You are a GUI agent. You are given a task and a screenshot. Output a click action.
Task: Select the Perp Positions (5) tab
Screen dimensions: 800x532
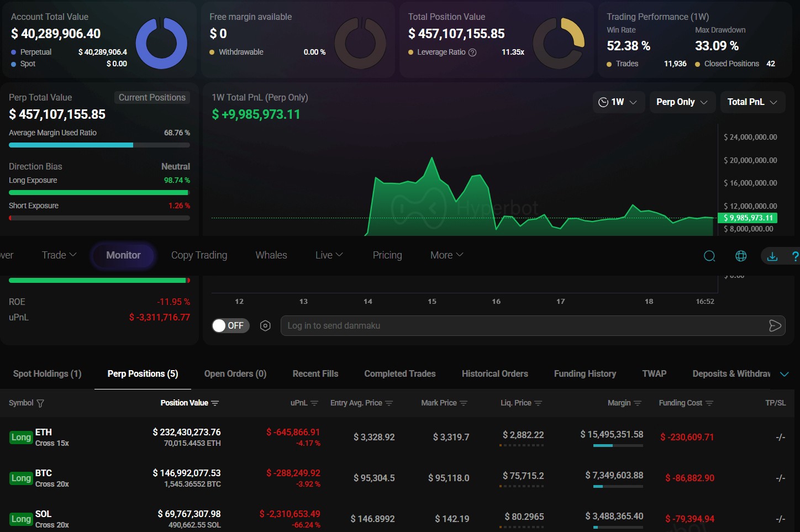(143, 374)
